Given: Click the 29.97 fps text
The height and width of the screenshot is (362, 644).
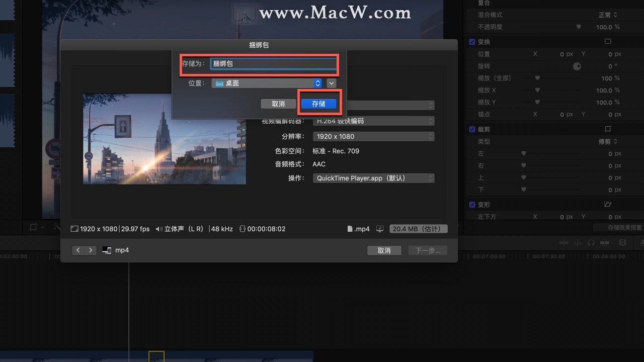Looking at the screenshot, I should click(x=135, y=229).
